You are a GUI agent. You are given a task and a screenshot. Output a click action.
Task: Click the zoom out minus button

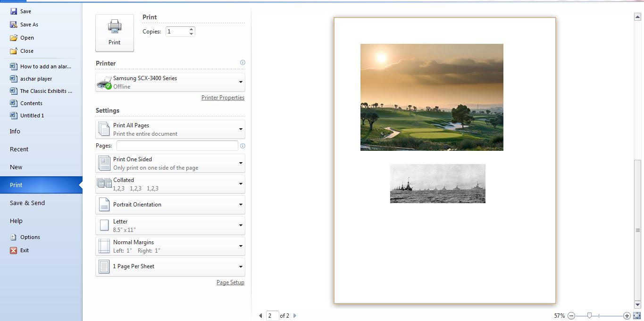(x=571, y=316)
